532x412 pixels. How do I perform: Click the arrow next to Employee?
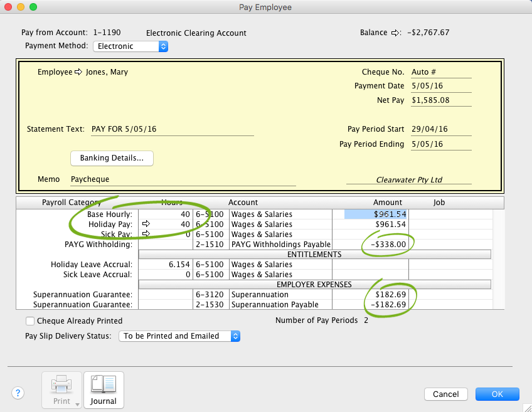pos(78,72)
